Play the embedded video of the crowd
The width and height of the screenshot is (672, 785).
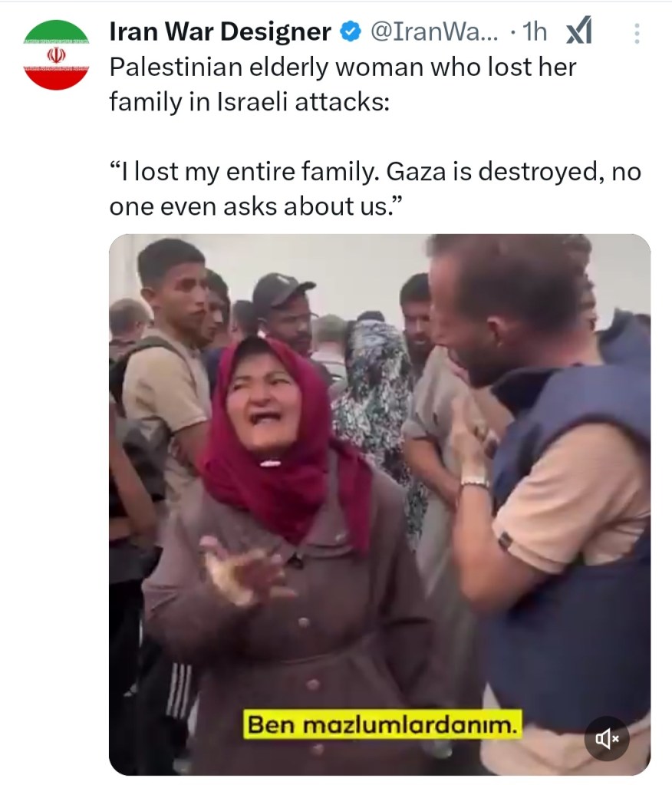click(380, 504)
